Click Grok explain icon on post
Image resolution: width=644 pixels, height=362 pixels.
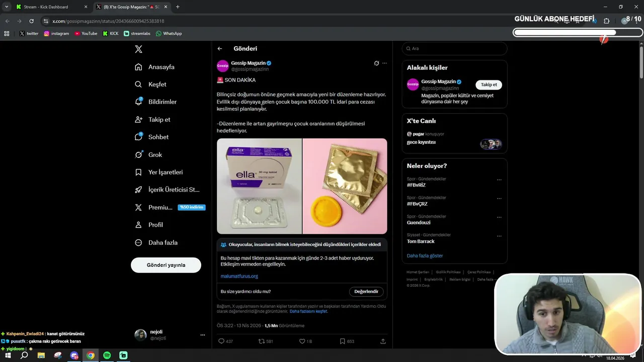376,63
